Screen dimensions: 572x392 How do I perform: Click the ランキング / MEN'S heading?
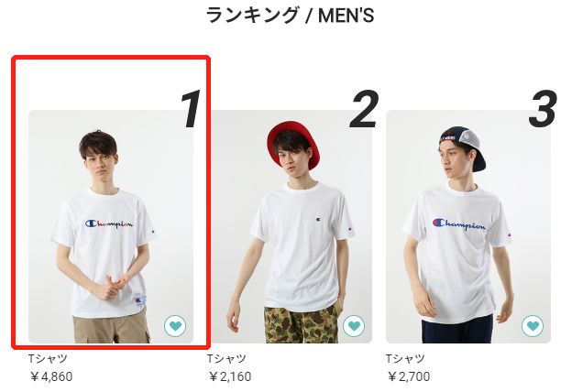click(290, 16)
